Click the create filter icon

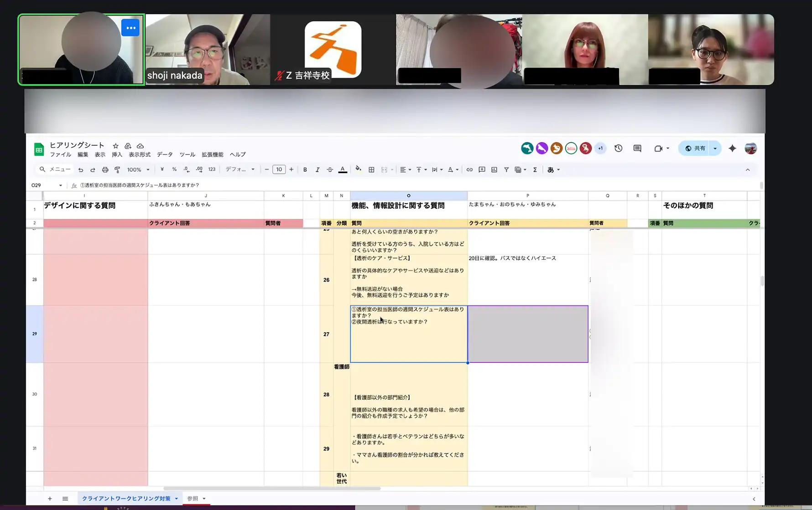(506, 170)
